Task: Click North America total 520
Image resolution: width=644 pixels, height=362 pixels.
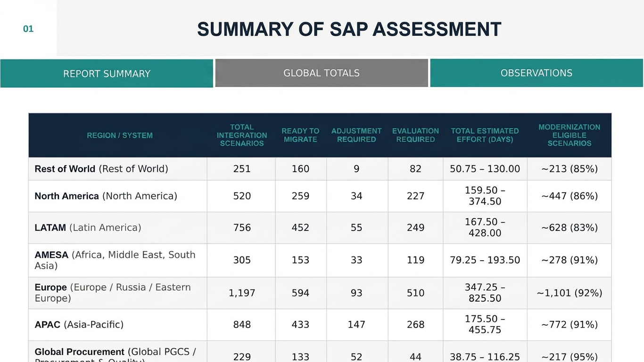Action: 242,196
